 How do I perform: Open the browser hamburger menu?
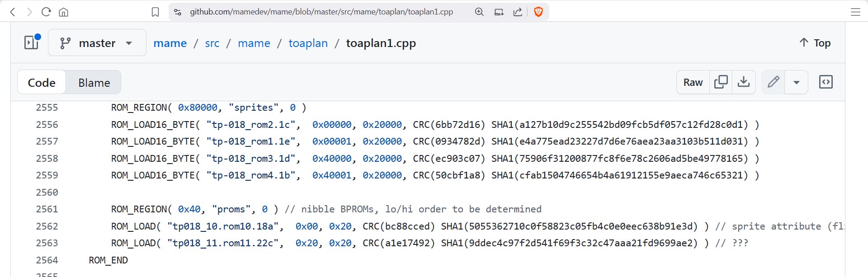point(855,12)
